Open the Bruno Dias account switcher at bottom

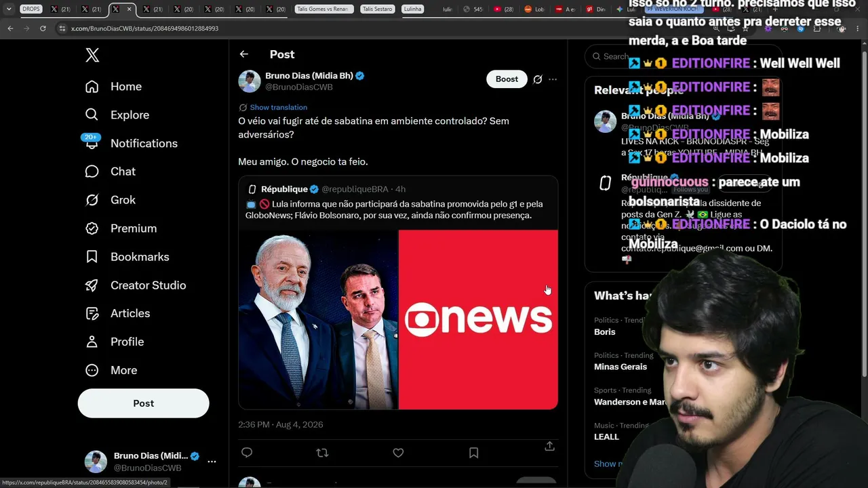pyautogui.click(x=150, y=462)
